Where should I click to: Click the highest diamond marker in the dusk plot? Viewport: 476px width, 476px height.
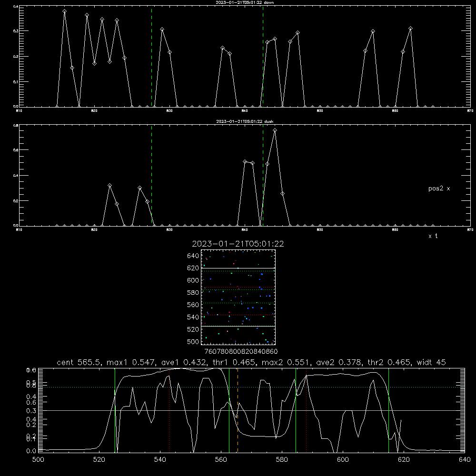pos(275,130)
